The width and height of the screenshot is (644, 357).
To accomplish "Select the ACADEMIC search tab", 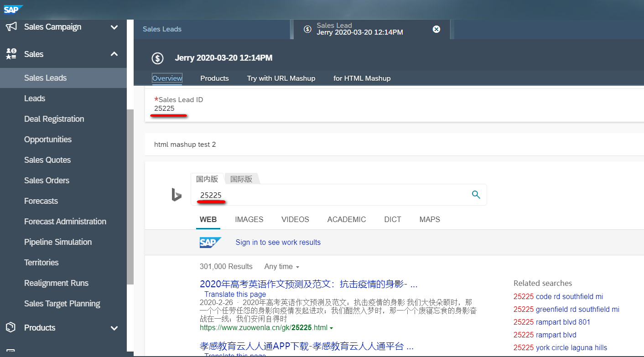I will (x=347, y=220).
